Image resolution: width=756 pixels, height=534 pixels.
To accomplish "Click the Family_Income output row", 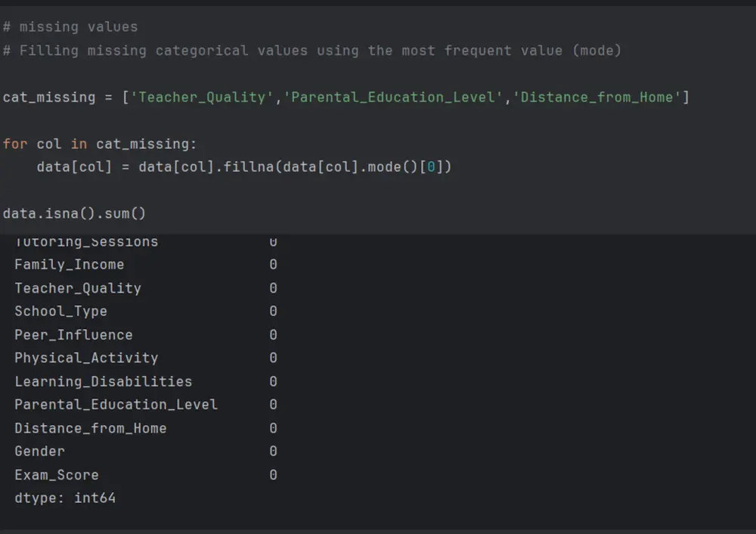I will click(x=69, y=265).
